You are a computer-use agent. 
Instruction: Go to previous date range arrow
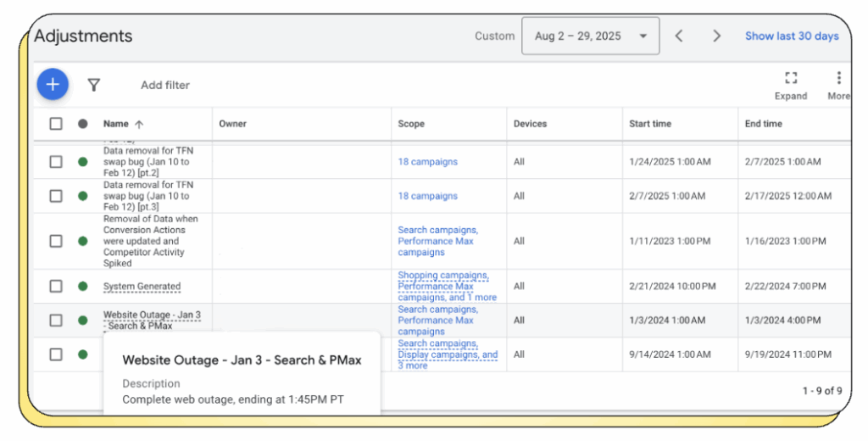click(678, 36)
